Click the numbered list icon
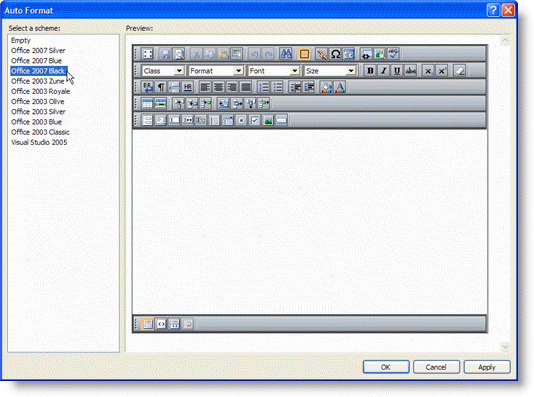 tap(264, 87)
